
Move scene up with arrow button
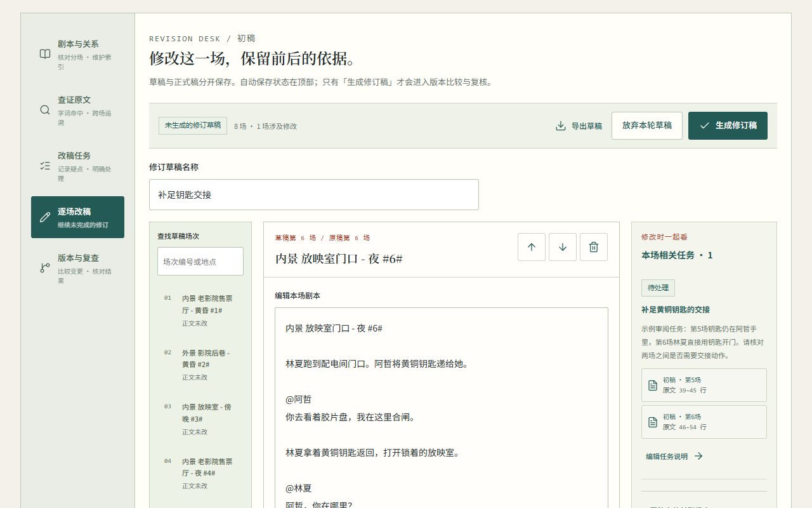[532, 247]
